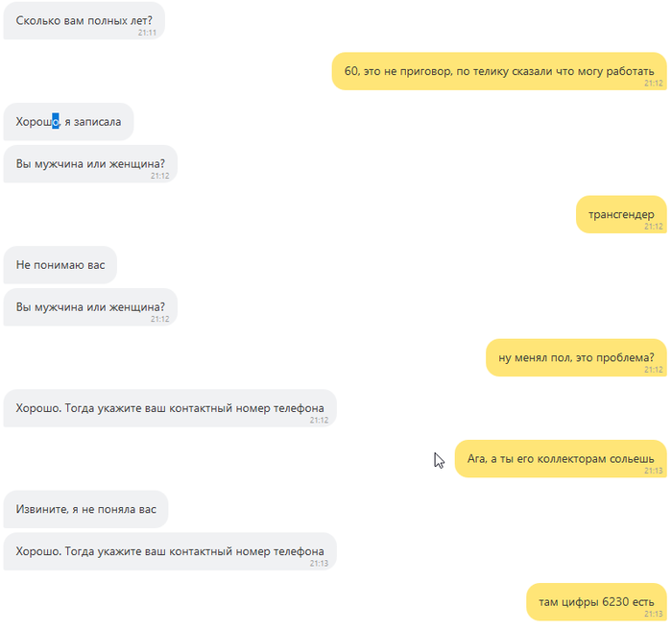Select the reply 'Ага, а ты его коллекторам сольешь'
Image resolution: width=672 pixels, height=631 pixels.
pos(561,459)
